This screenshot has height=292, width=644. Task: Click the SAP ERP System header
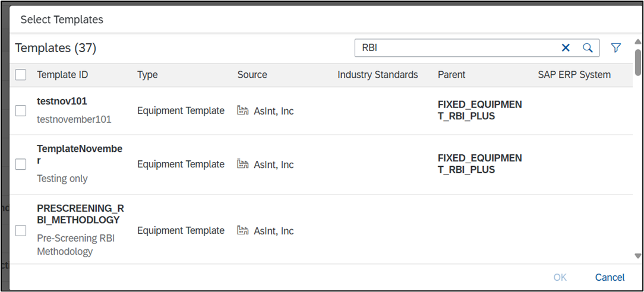click(574, 75)
